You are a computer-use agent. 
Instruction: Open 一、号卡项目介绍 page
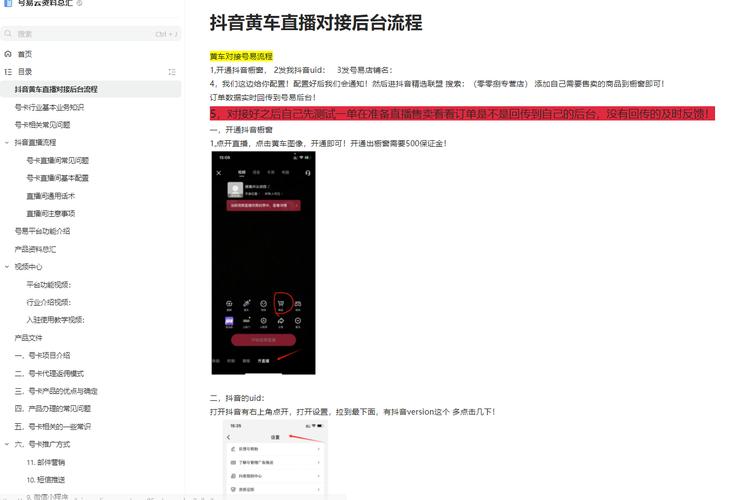[42, 355]
